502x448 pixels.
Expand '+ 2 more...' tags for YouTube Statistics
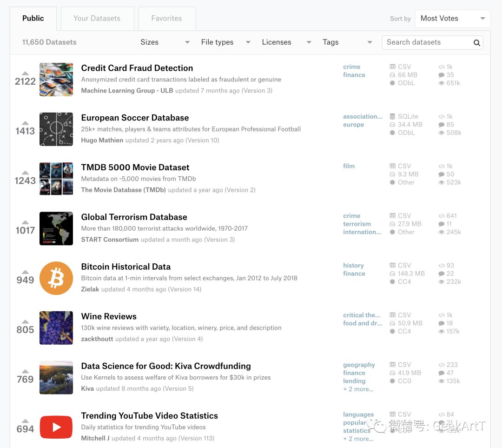pyautogui.click(x=358, y=439)
